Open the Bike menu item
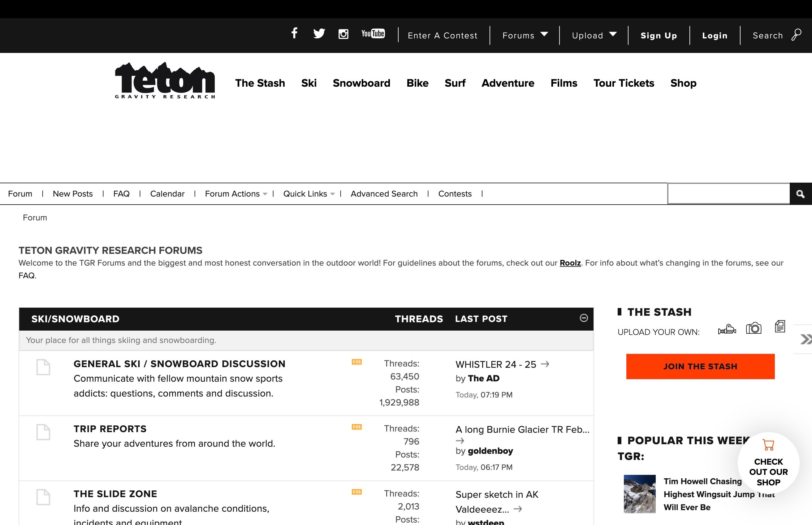 pos(417,83)
